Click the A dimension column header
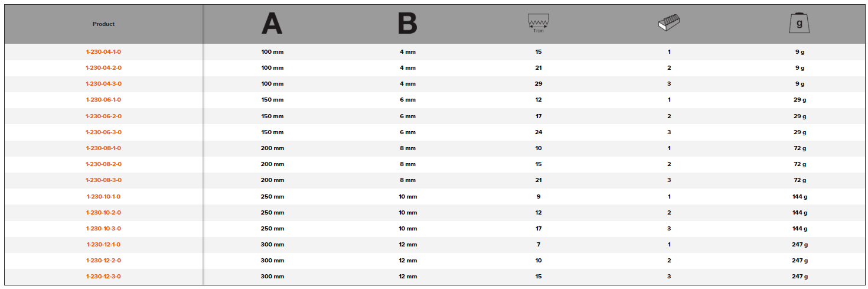 pos(272,24)
